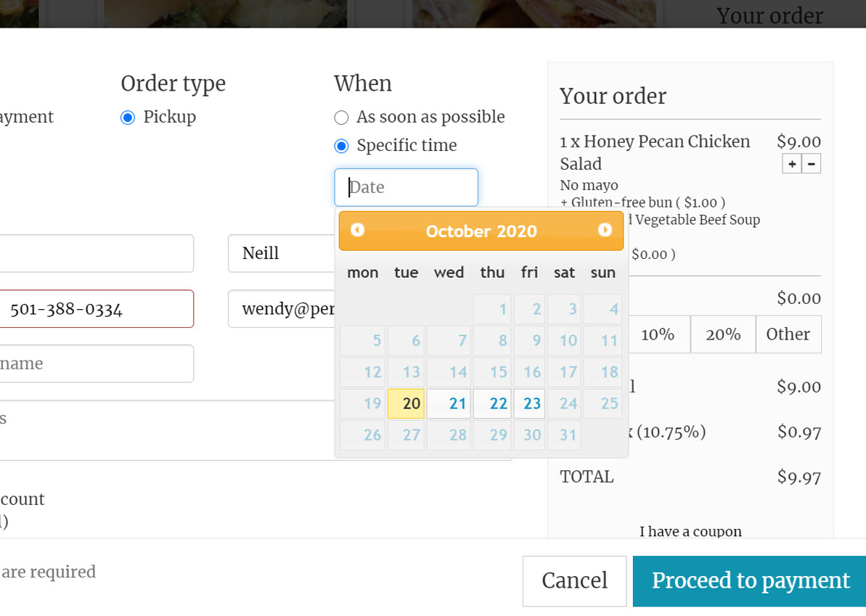This screenshot has height=616, width=866.
Task: Open the I have a coupon link
Action: click(690, 532)
